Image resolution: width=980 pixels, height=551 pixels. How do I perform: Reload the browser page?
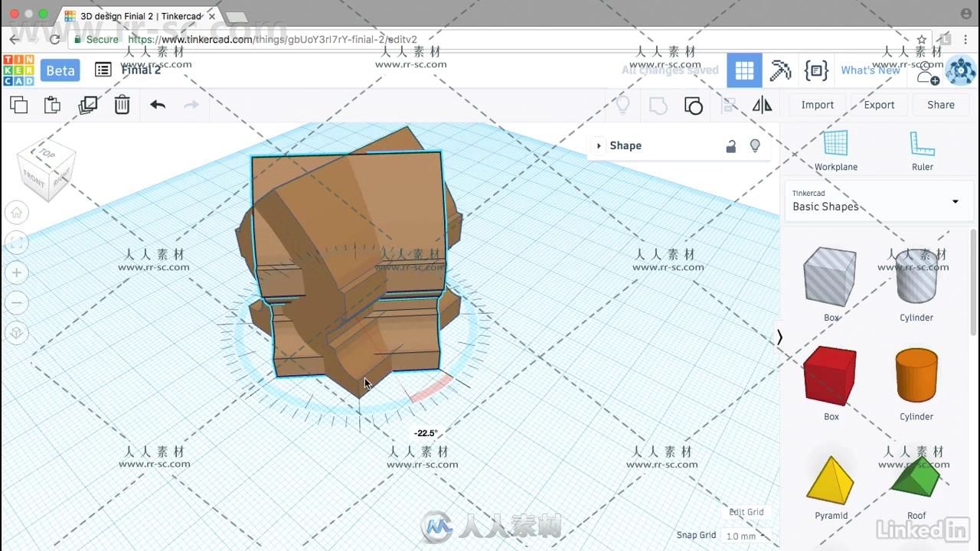pos(54,39)
